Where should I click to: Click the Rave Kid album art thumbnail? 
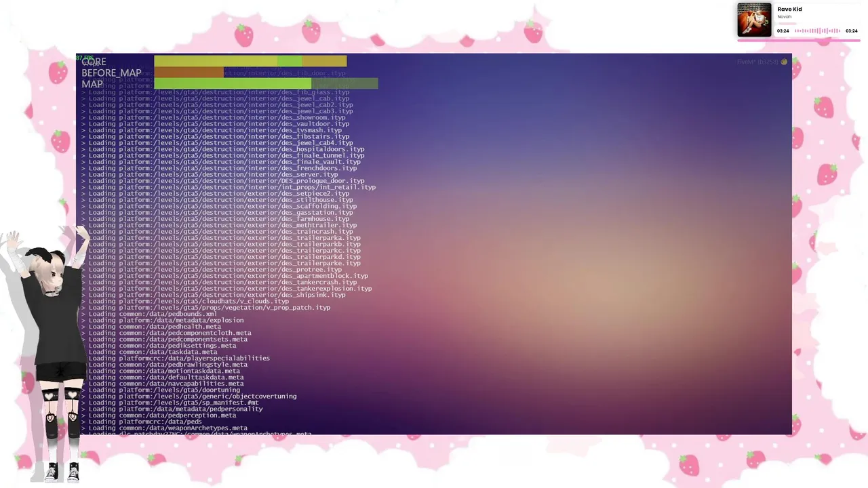pos(754,20)
